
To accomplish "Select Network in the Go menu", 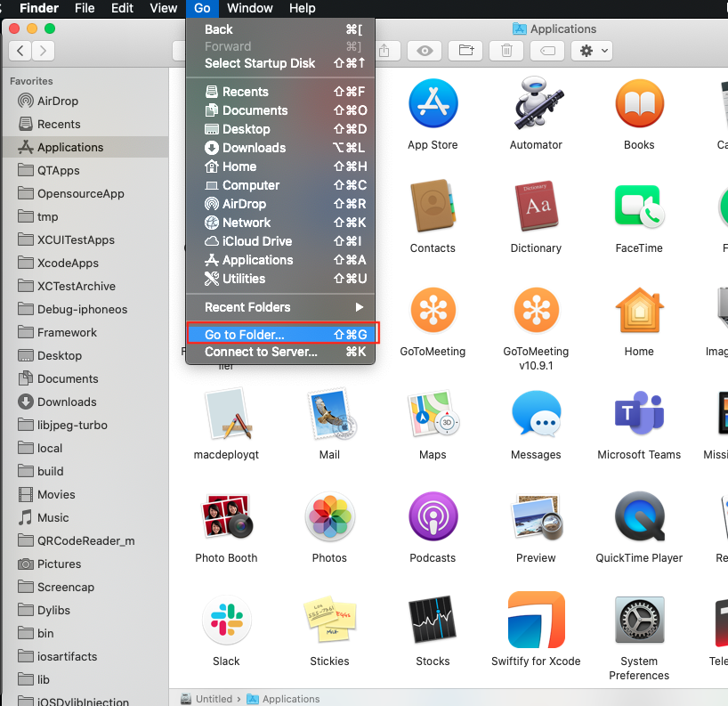I will pos(280,223).
